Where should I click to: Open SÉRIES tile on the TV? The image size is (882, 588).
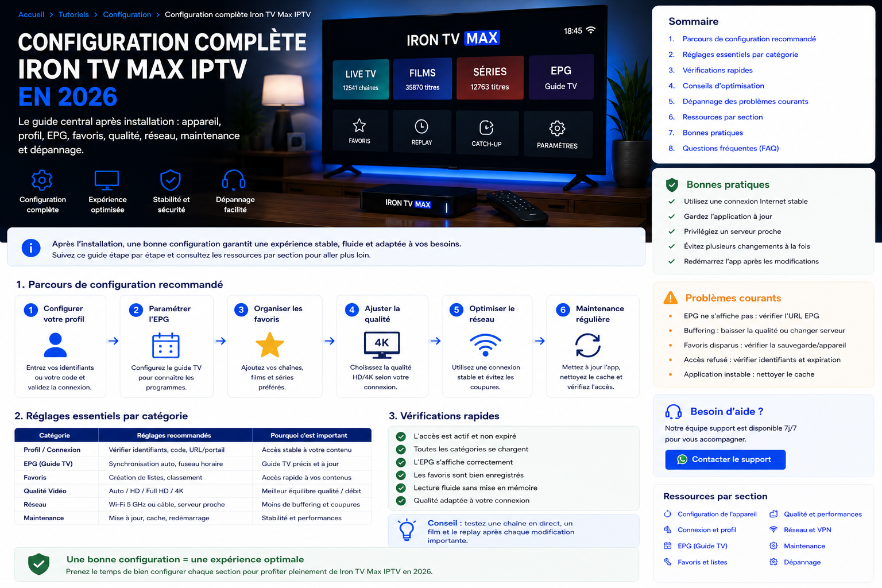coord(490,78)
